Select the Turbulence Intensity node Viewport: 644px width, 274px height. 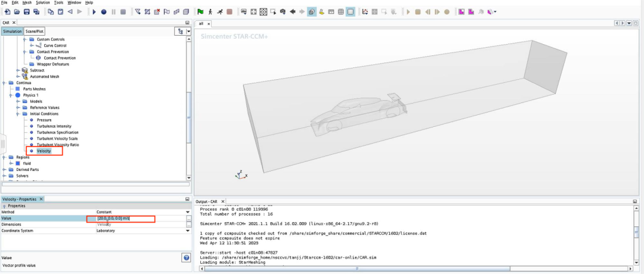tap(54, 126)
